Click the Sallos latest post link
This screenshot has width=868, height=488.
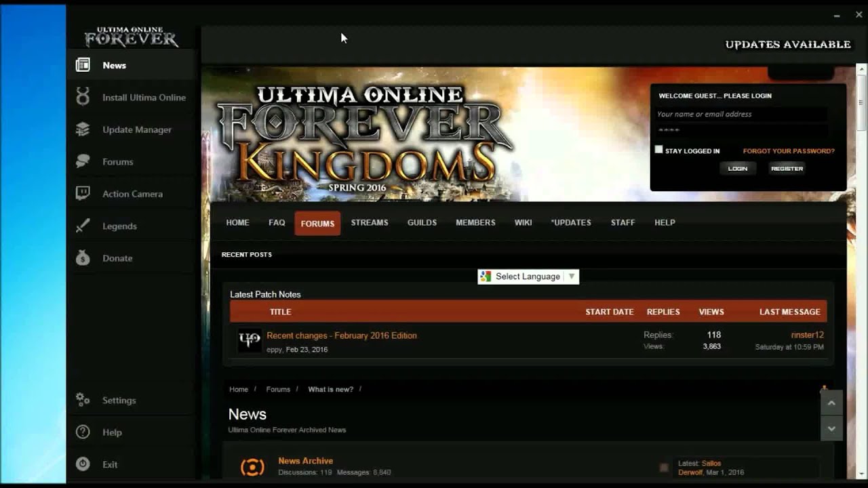(711, 464)
